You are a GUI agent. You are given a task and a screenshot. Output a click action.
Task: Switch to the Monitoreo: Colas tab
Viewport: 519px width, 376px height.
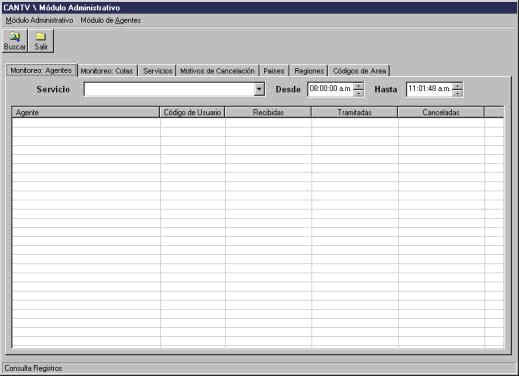[107, 71]
